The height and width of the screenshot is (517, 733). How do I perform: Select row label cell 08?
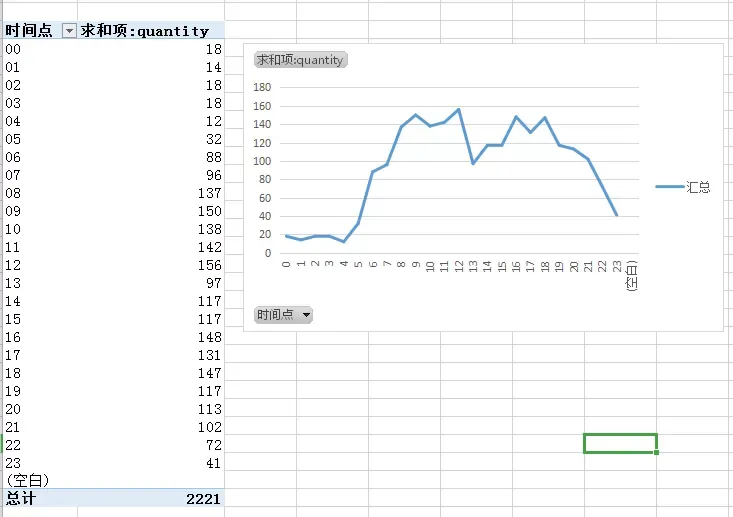tap(41, 193)
